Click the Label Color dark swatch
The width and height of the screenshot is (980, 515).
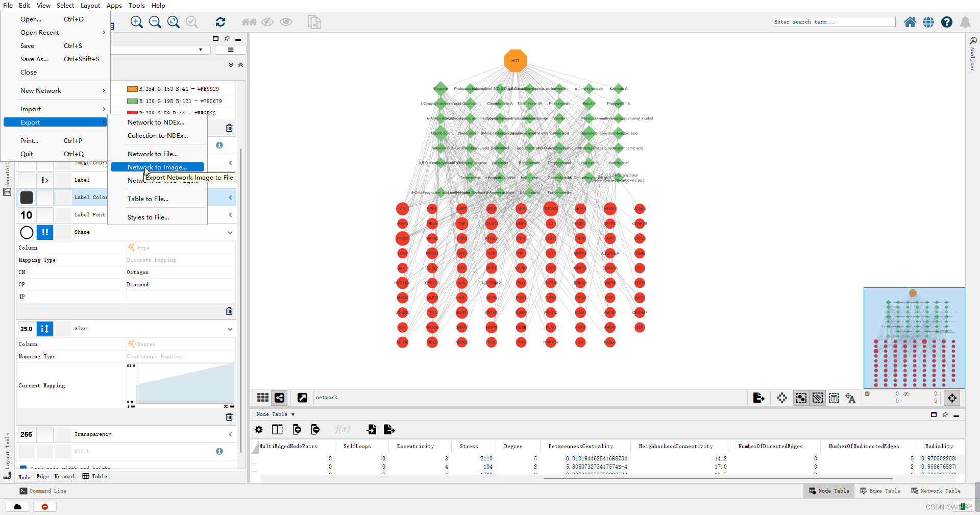[27, 198]
